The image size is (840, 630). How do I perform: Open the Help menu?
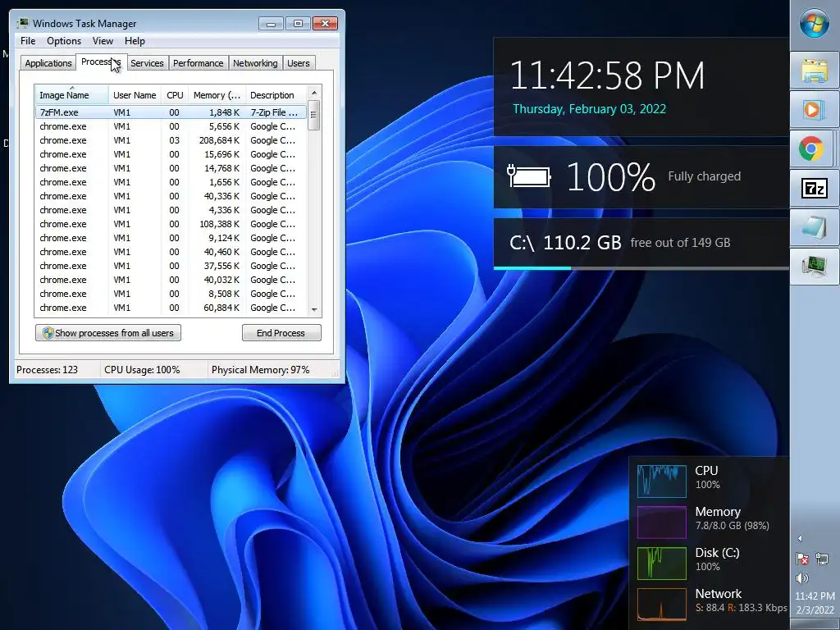[x=135, y=41]
